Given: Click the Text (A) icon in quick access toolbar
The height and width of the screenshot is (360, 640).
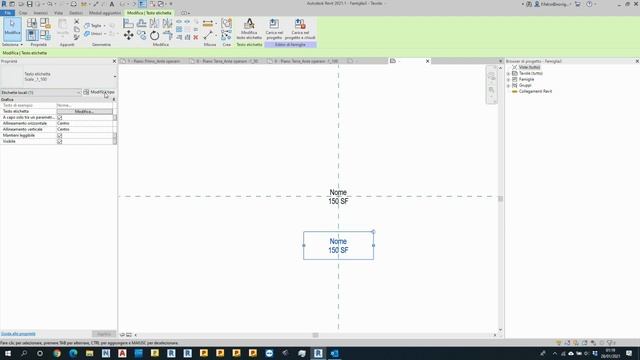Looking at the screenshot, I should pos(111,4).
